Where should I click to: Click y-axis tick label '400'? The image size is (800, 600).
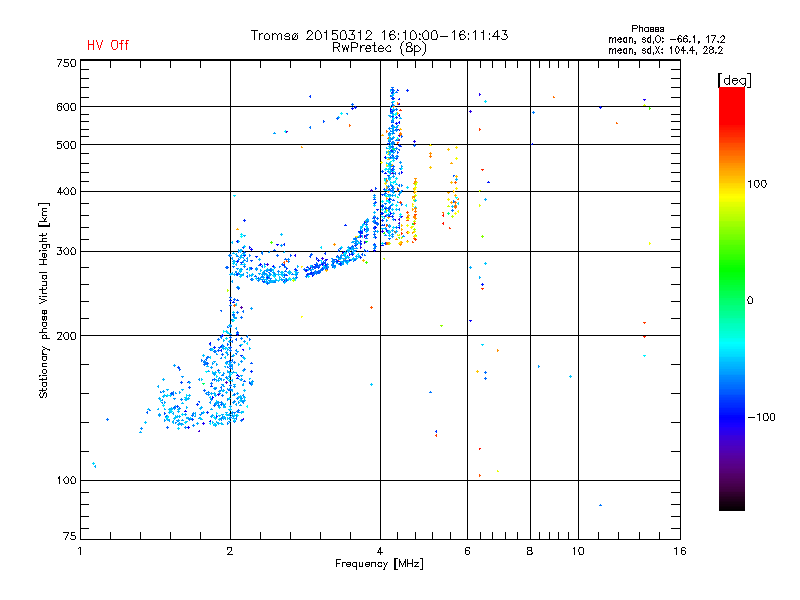tap(66, 192)
